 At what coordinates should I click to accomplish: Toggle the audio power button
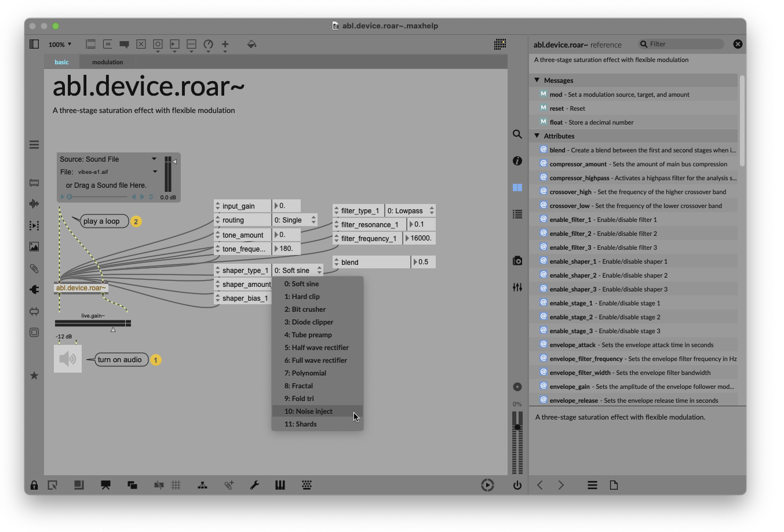click(517, 485)
